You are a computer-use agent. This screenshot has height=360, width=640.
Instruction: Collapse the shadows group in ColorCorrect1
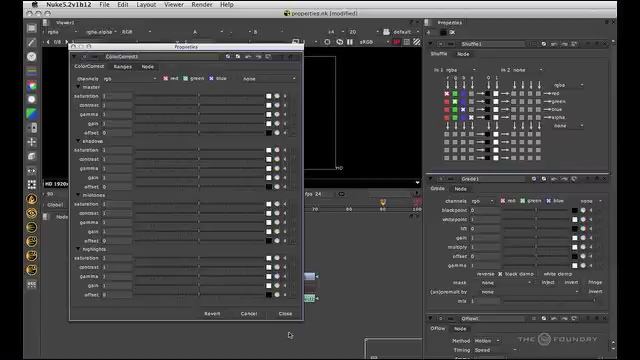point(78,141)
